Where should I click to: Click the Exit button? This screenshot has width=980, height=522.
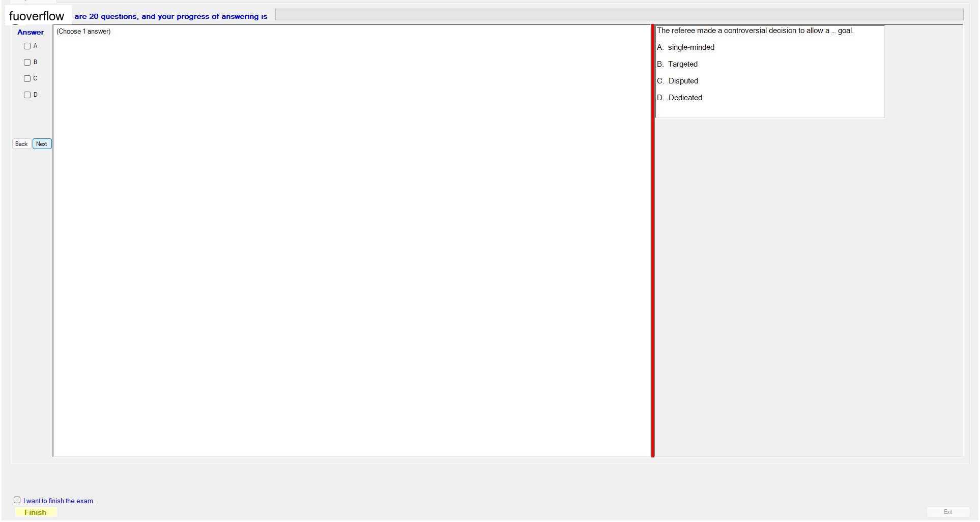(x=948, y=512)
